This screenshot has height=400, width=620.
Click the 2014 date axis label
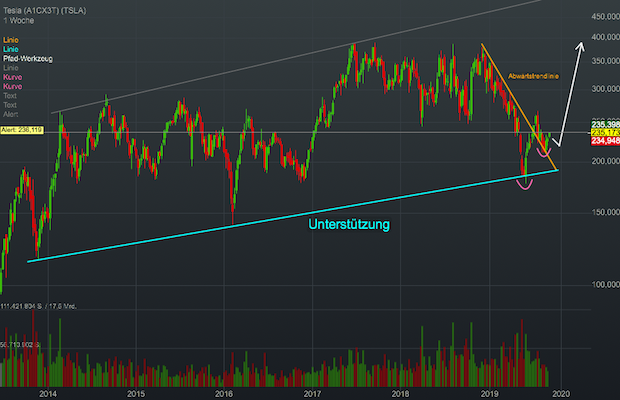point(48,394)
